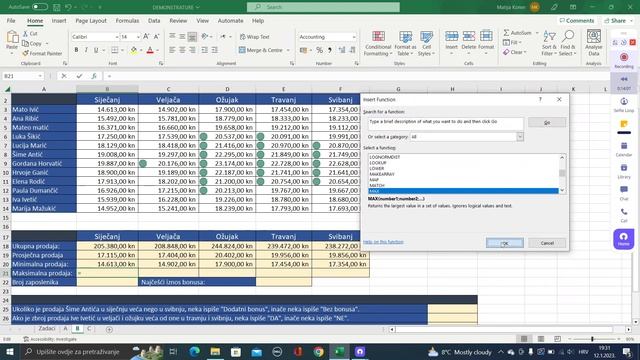Image resolution: width=640 pixels, height=360 pixels.
Task: Open Cell Styles gallery
Action: pos(427,43)
